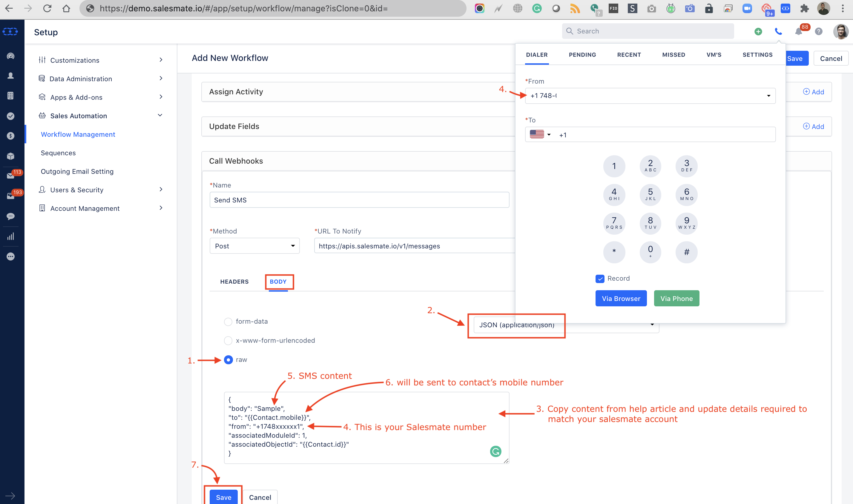The width and height of the screenshot is (853, 504).
Task: Open the Products box sidebar icon
Action: (10, 156)
